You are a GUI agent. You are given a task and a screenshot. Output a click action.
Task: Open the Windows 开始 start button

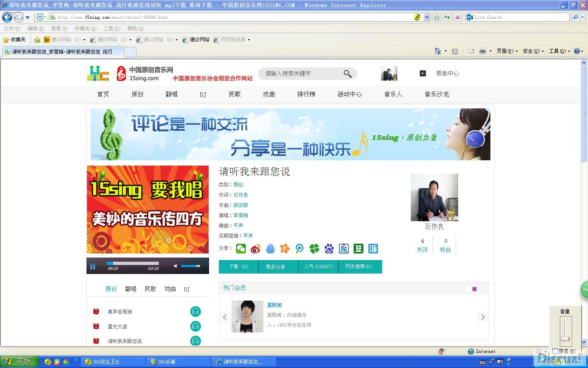(x=19, y=361)
